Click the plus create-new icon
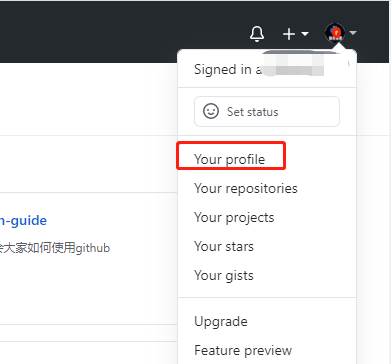This screenshot has width=391, height=364. (289, 34)
